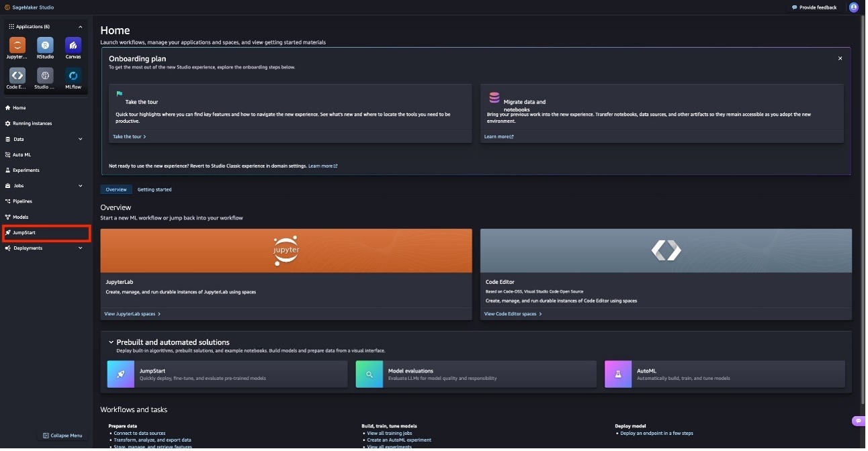Click Connect to data sources link
This screenshot has width=868, height=451.
pyautogui.click(x=139, y=434)
